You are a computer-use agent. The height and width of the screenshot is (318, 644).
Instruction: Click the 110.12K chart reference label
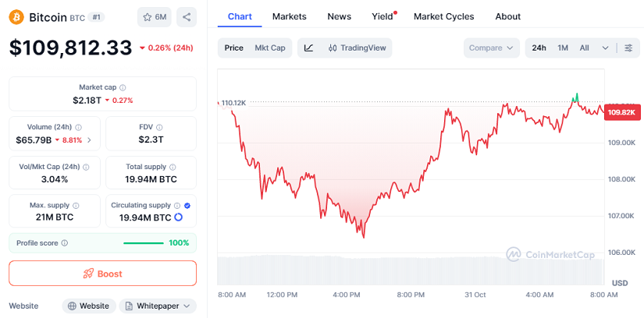point(233,103)
